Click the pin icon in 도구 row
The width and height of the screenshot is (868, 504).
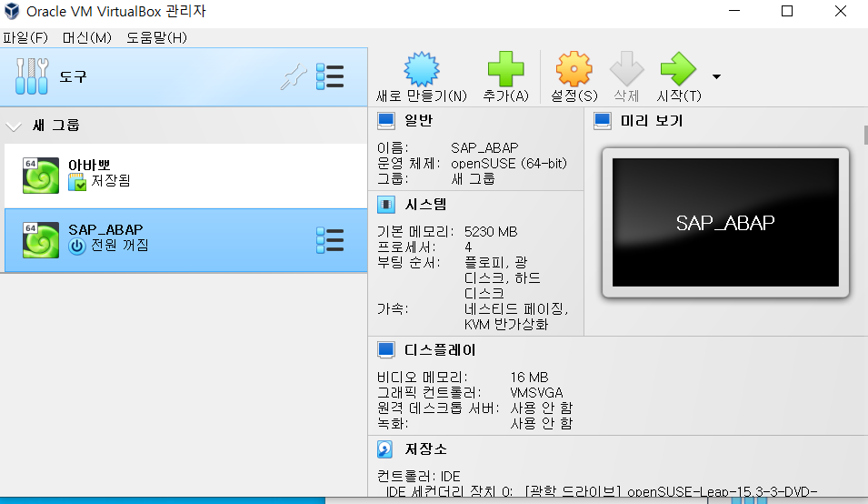pos(294,76)
